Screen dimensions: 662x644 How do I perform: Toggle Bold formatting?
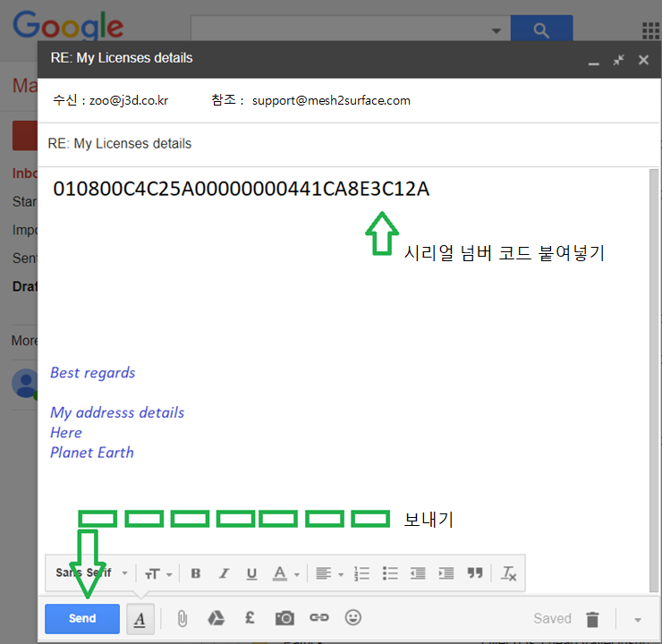196,573
